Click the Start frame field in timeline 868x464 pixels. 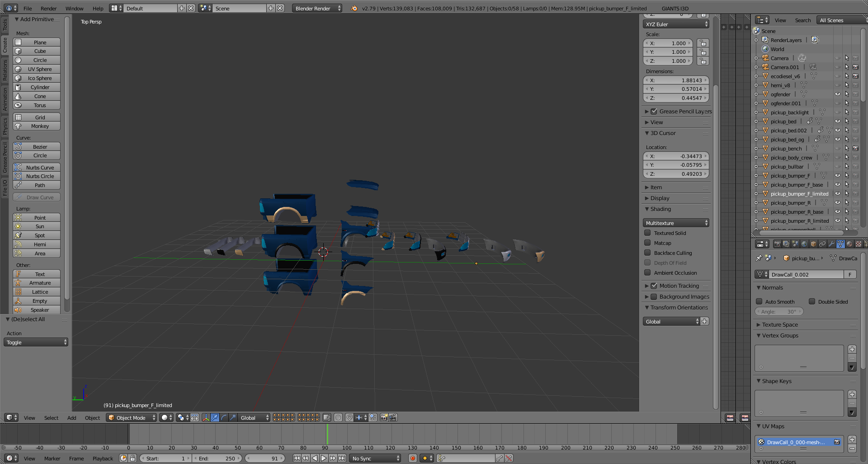point(165,458)
